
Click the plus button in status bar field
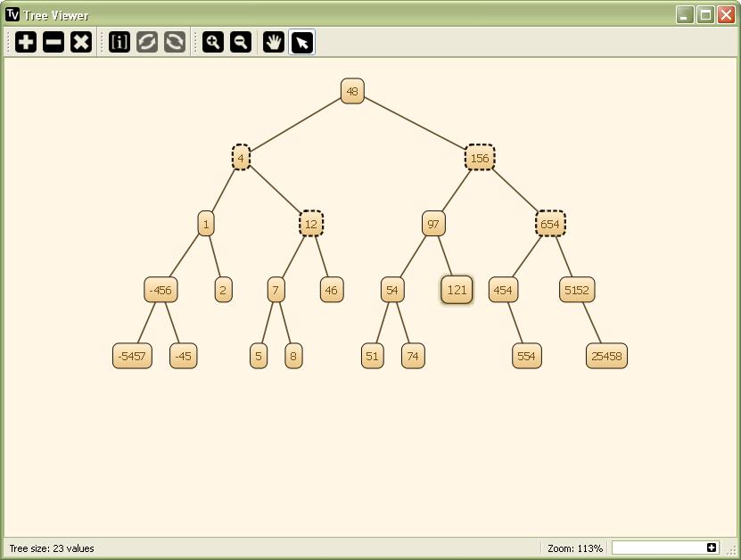[x=712, y=548]
